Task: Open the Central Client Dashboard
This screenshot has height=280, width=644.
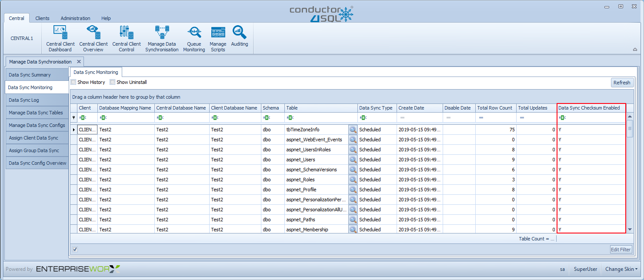Action: pyautogui.click(x=60, y=38)
